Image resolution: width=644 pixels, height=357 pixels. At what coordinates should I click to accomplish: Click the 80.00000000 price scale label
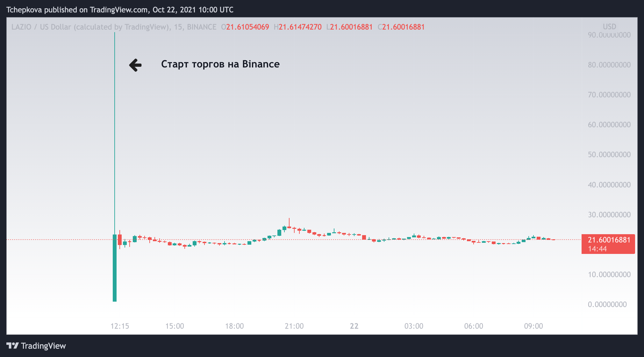pyautogui.click(x=609, y=65)
